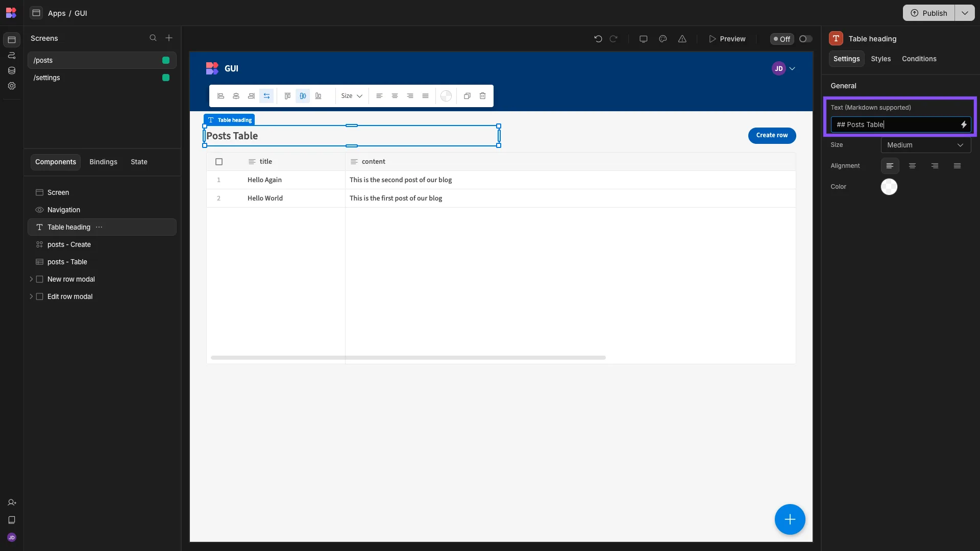The width and height of the screenshot is (980, 551).
Task: Open the Publish dropdown arrow
Action: click(965, 13)
